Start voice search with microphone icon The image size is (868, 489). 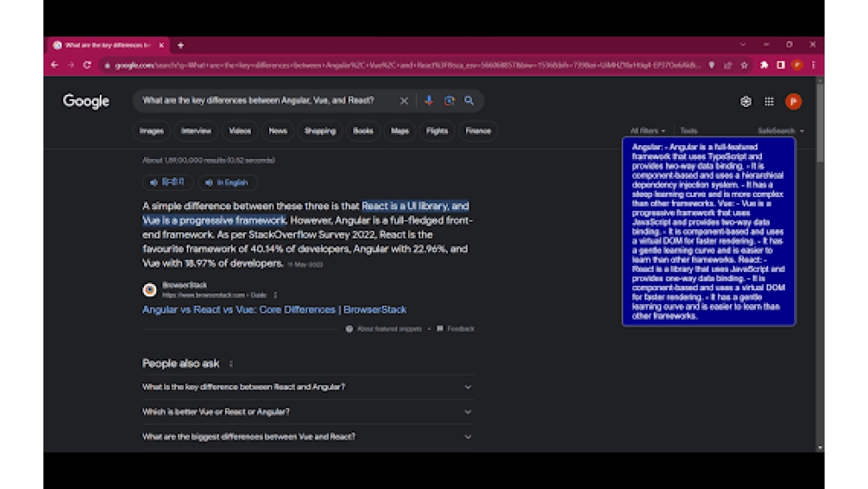pos(429,100)
